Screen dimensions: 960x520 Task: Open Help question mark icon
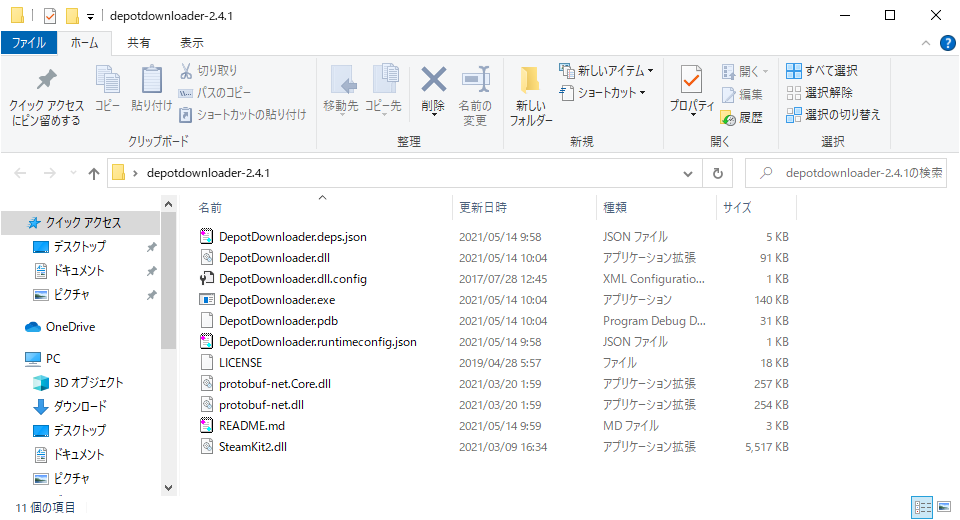coord(947,43)
